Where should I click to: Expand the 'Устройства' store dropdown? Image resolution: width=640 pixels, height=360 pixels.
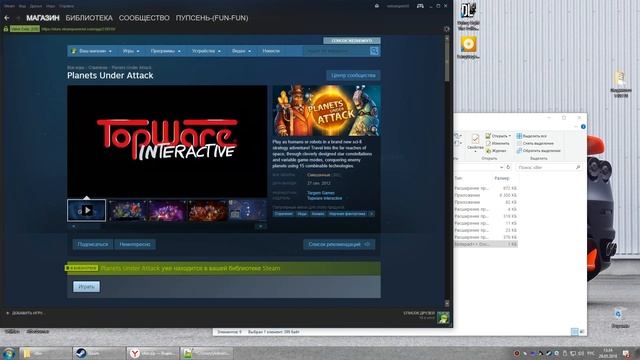point(206,51)
